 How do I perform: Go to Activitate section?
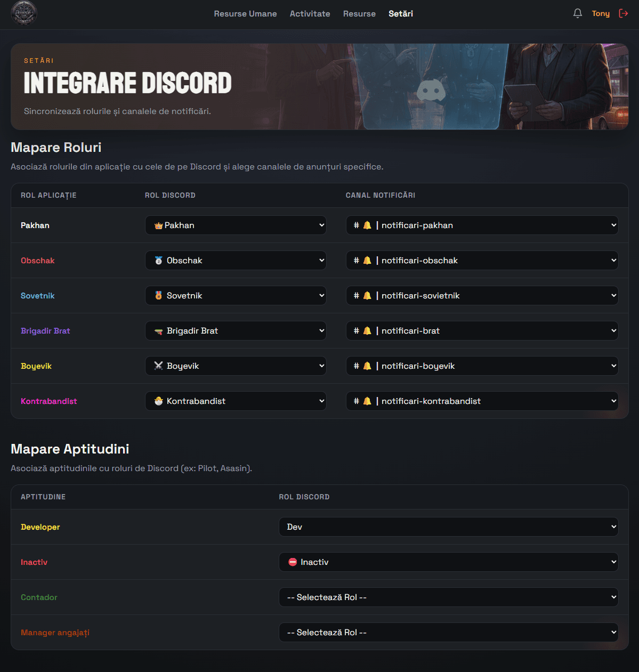[x=310, y=14]
